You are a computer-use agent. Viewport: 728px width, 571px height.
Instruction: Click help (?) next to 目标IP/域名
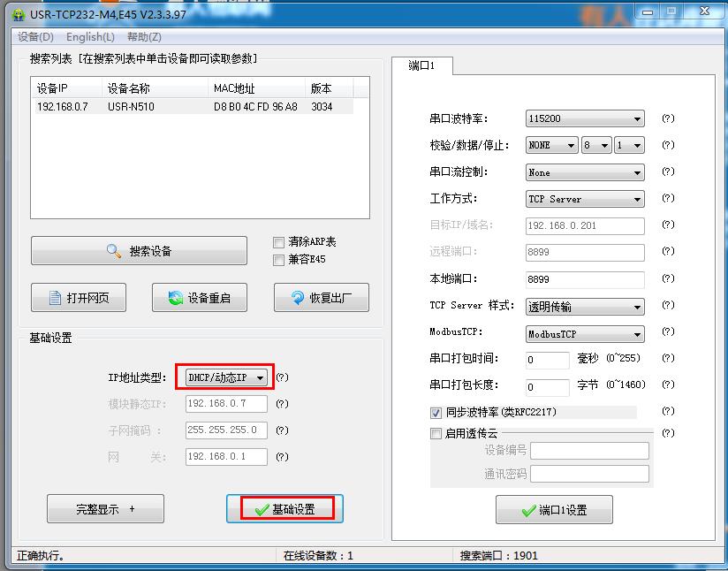click(668, 225)
